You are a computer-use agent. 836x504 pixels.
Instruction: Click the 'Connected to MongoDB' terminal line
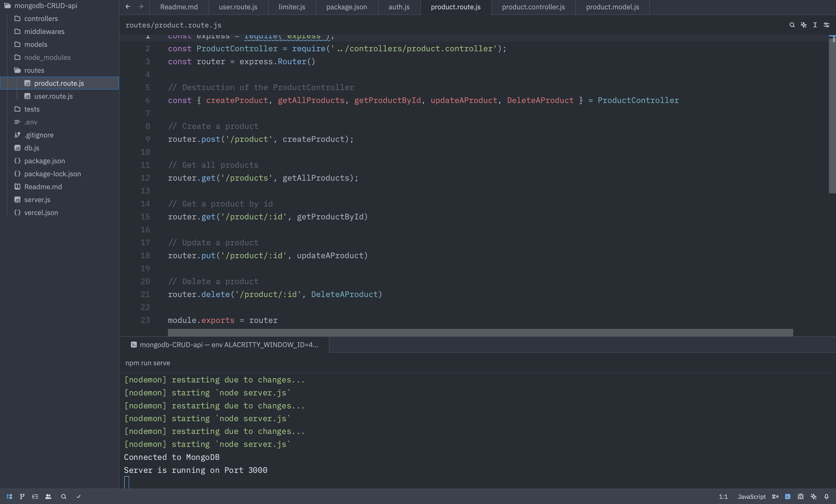[172, 457]
